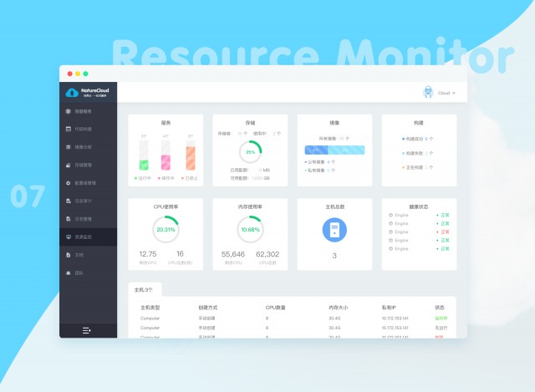Click the 资源监控 monitor icon
This screenshot has width=535, height=392.
(69, 237)
